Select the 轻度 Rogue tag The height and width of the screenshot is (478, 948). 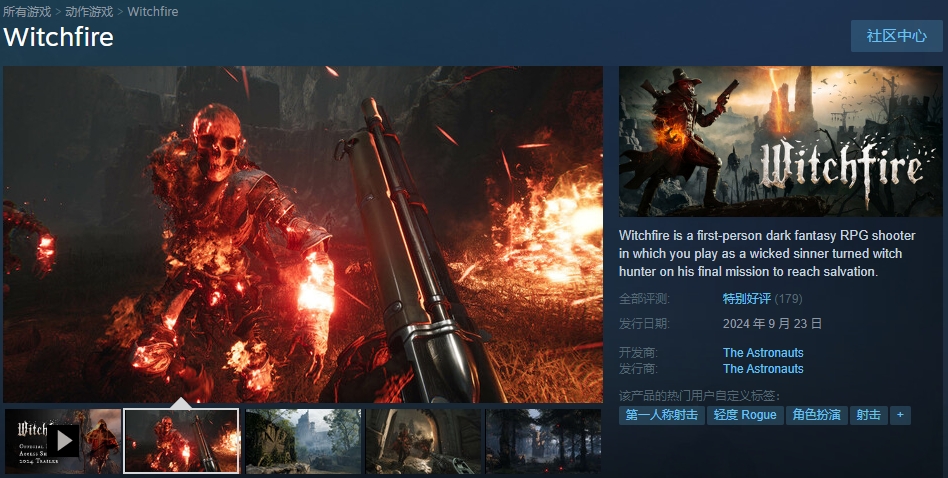coord(745,415)
